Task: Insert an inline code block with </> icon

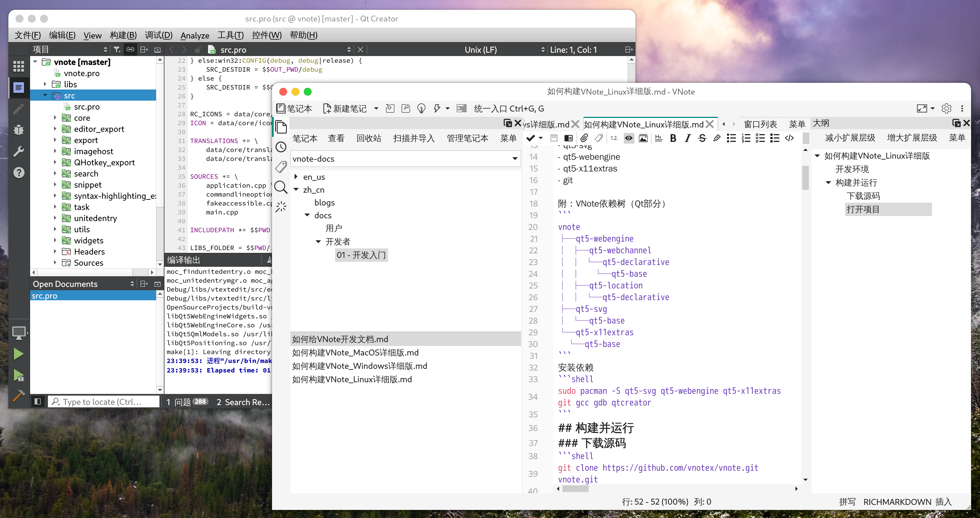Action: click(789, 138)
